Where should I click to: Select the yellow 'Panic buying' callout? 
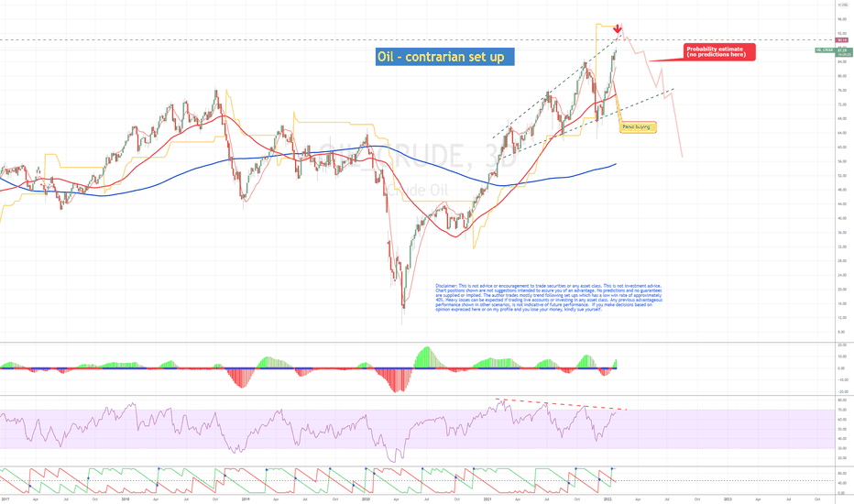(638, 127)
